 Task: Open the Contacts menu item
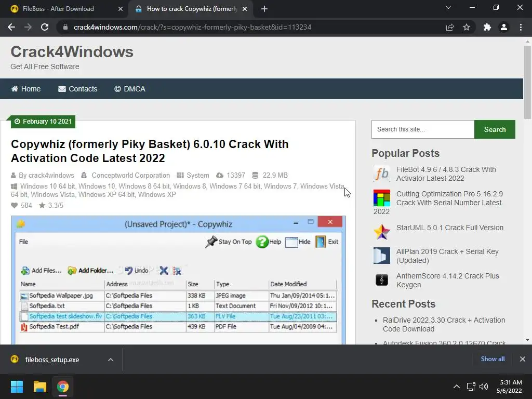(x=78, y=89)
